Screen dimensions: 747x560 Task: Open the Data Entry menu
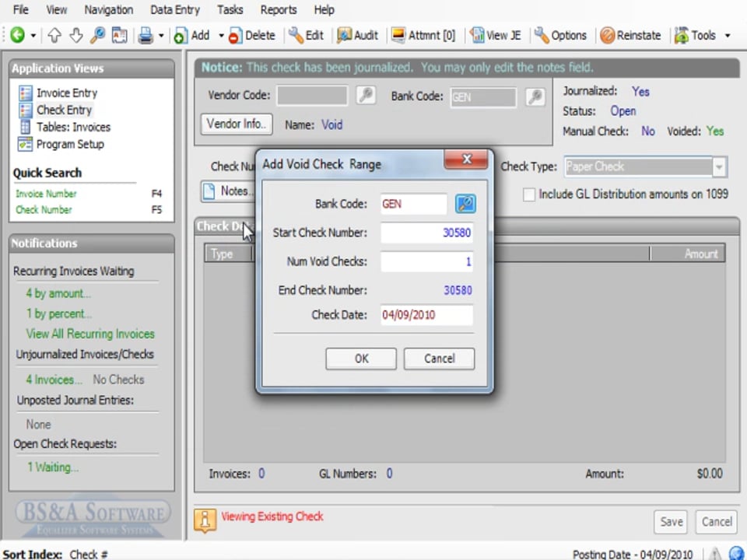pos(175,9)
